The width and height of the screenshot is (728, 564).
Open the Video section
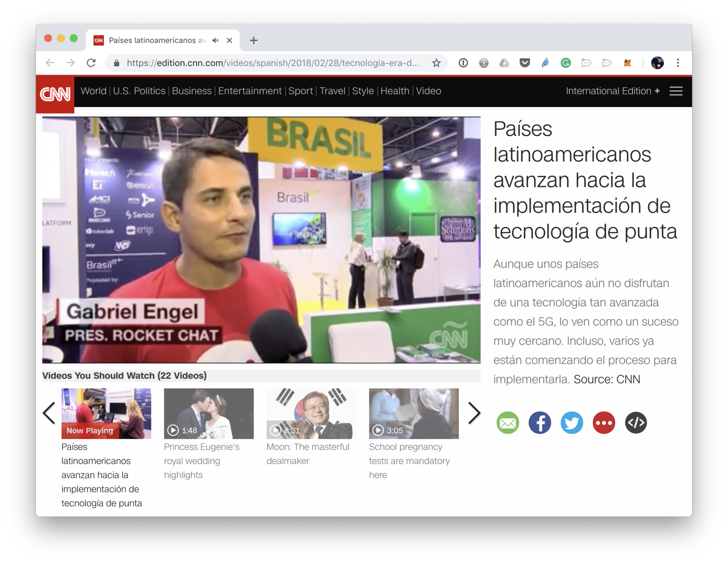click(x=429, y=91)
